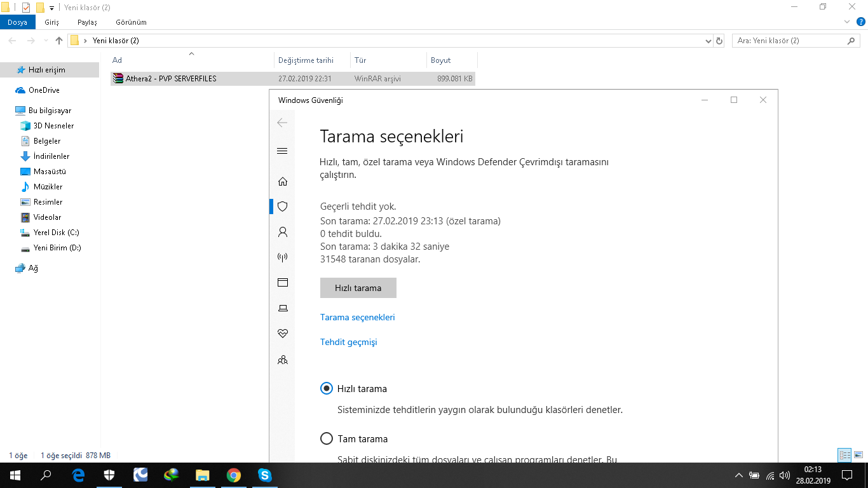868x488 pixels.
Task: Select Bu bilgisayar in the navigation pane
Action: point(50,111)
